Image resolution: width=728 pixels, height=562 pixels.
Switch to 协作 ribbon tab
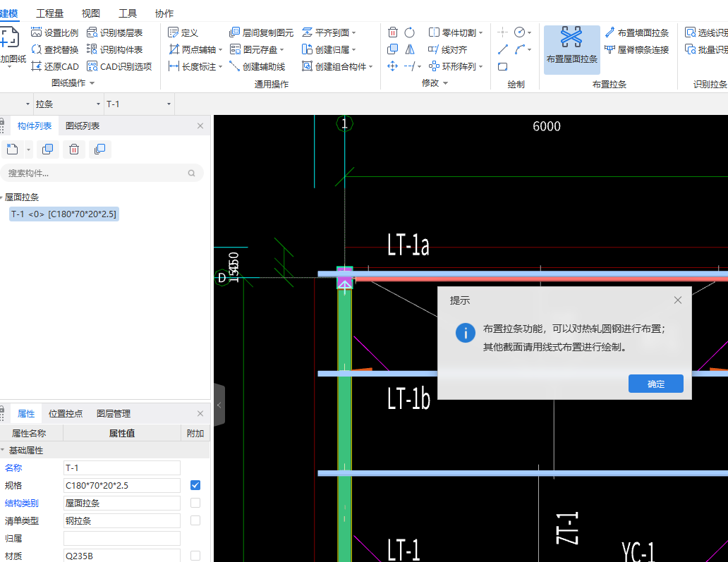[x=164, y=13]
